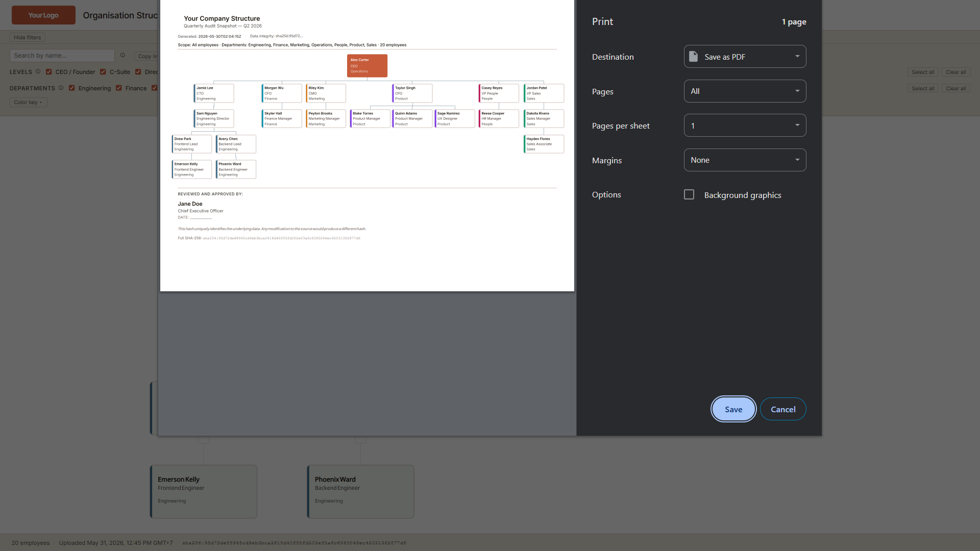This screenshot has height=551, width=980.
Task: Click the full SHA-256 hash in preview
Action: click(x=281, y=238)
